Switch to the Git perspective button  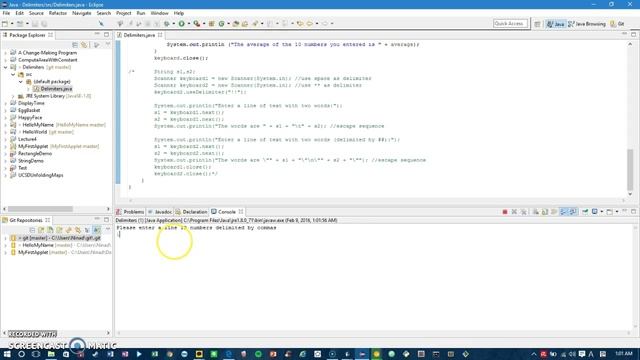tap(617, 24)
